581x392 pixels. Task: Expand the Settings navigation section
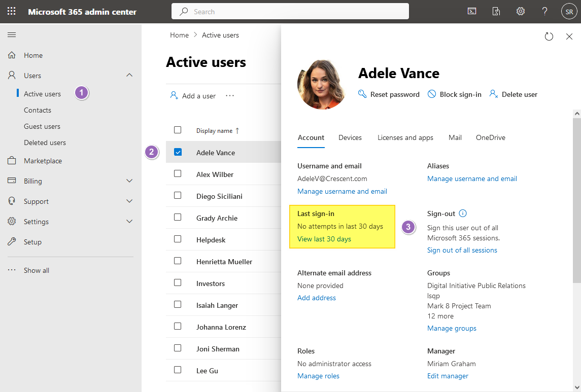129,222
